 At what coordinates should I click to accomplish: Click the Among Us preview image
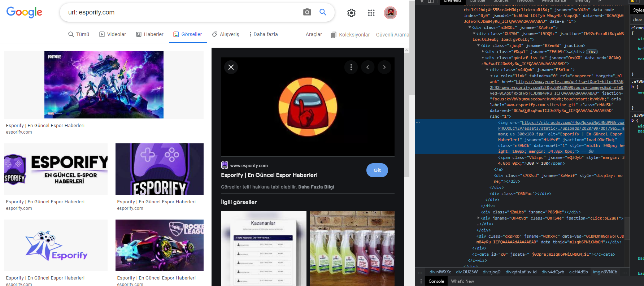coord(308,107)
